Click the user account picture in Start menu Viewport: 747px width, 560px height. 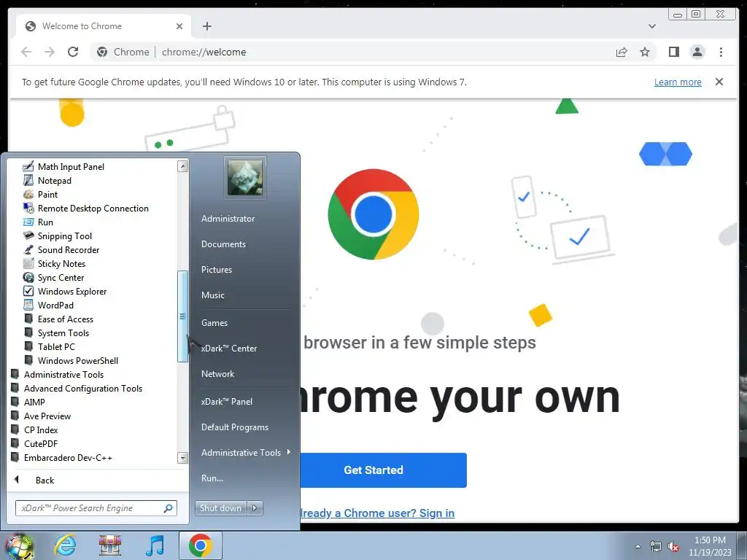pos(245,178)
